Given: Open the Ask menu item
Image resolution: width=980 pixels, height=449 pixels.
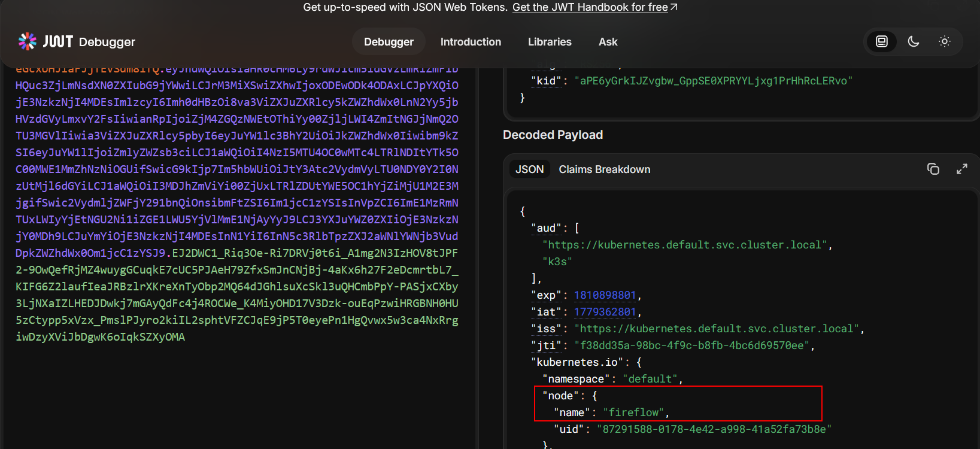Looking at the screenshot, I should [608, 42].
